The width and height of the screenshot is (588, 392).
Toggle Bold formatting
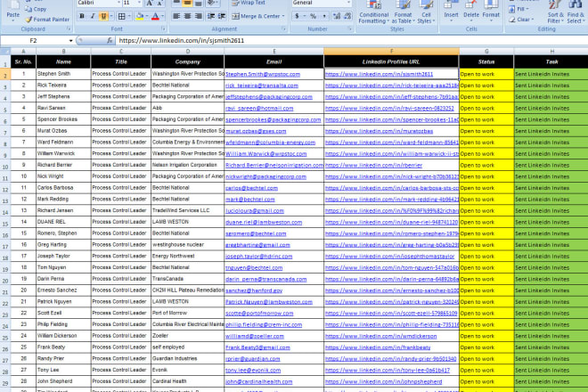coord(82,16)
